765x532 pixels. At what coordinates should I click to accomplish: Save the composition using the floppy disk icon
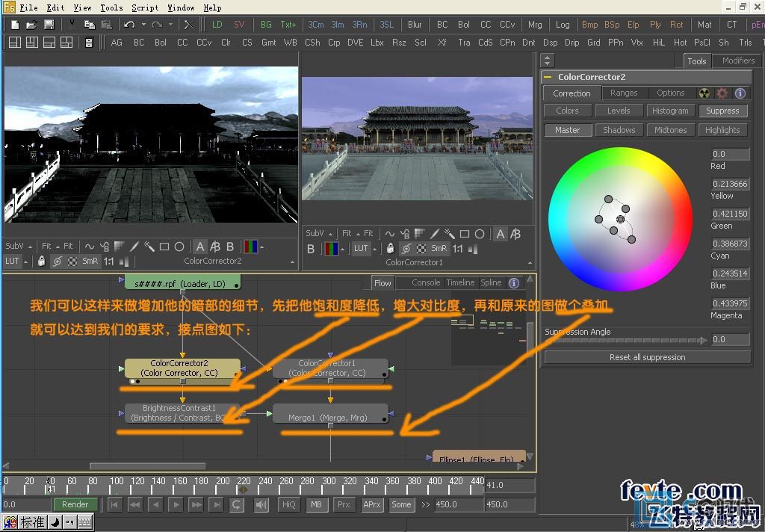(x=49, y=25)
